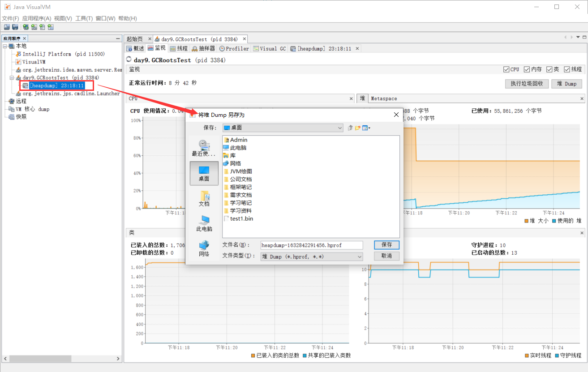Image resolution: width=588 pixels, height=372 pixels.
Task: Switch to the Profiler tab
Action: coord(234,48)
